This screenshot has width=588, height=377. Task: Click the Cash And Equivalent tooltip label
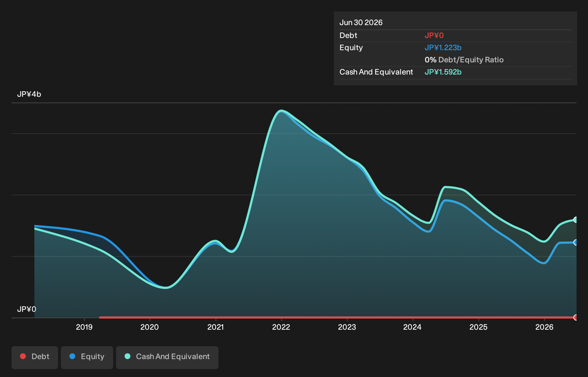point(376,72)
